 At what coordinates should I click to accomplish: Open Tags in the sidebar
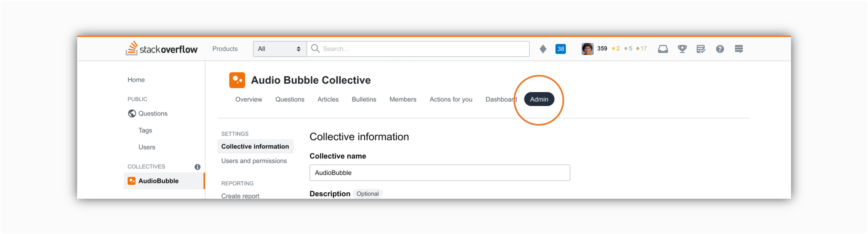click(x=145, y=130)
